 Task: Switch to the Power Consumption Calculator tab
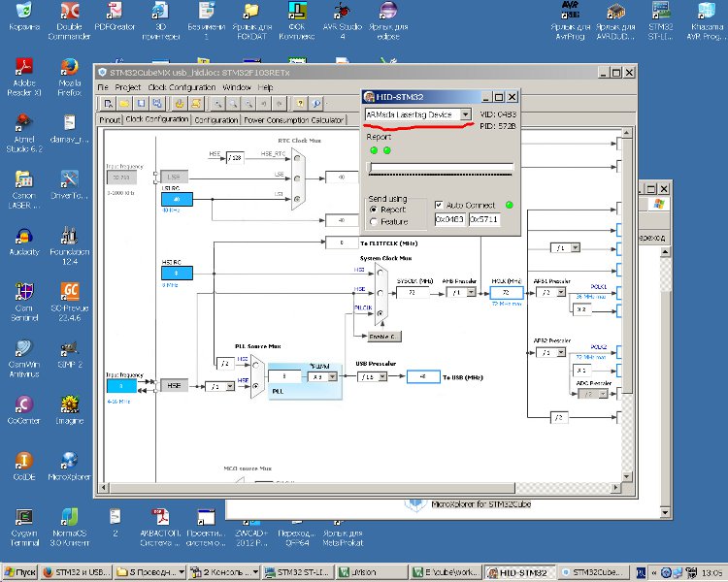point(293,119)
